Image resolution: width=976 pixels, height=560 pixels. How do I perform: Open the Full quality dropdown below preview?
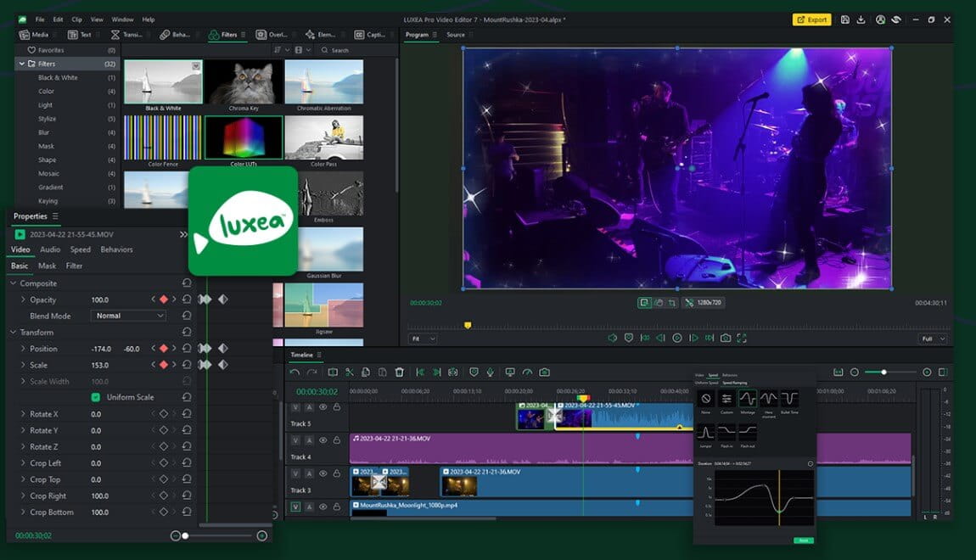pyautogui.click(x=933, y=339)
